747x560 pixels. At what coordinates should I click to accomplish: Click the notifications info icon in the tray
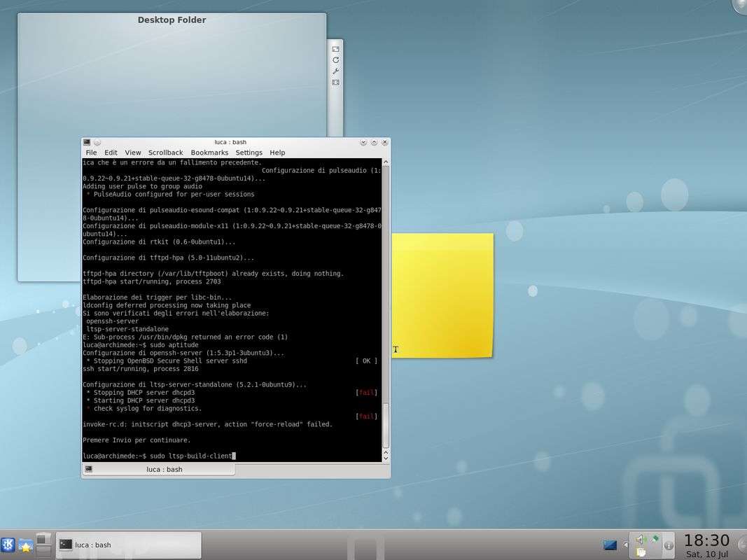pos(669,545)
